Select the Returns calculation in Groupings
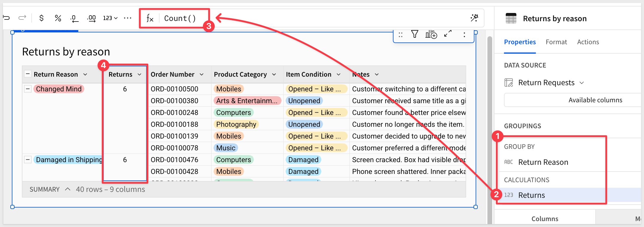The image size is (644, 227). pos(531,195)
